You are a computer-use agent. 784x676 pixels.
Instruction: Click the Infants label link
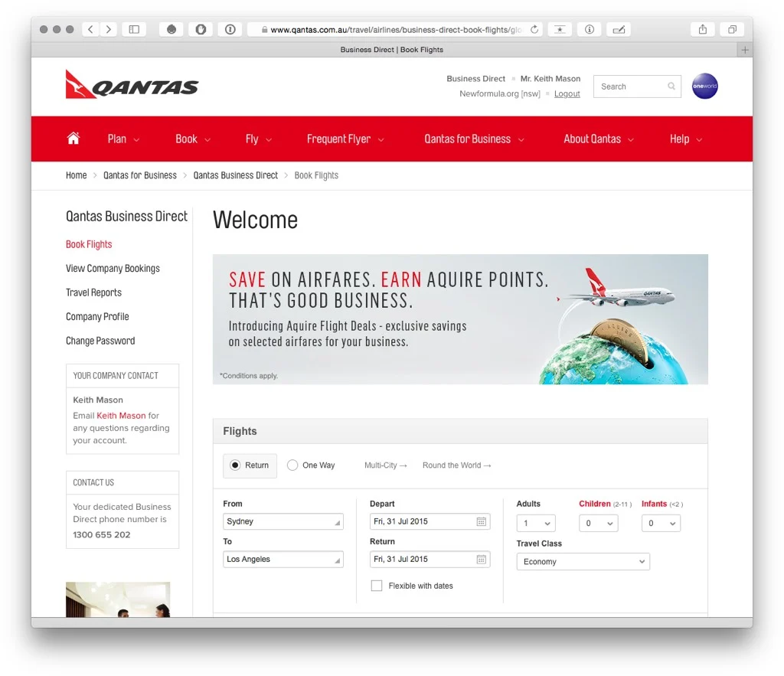pos(654,504)
